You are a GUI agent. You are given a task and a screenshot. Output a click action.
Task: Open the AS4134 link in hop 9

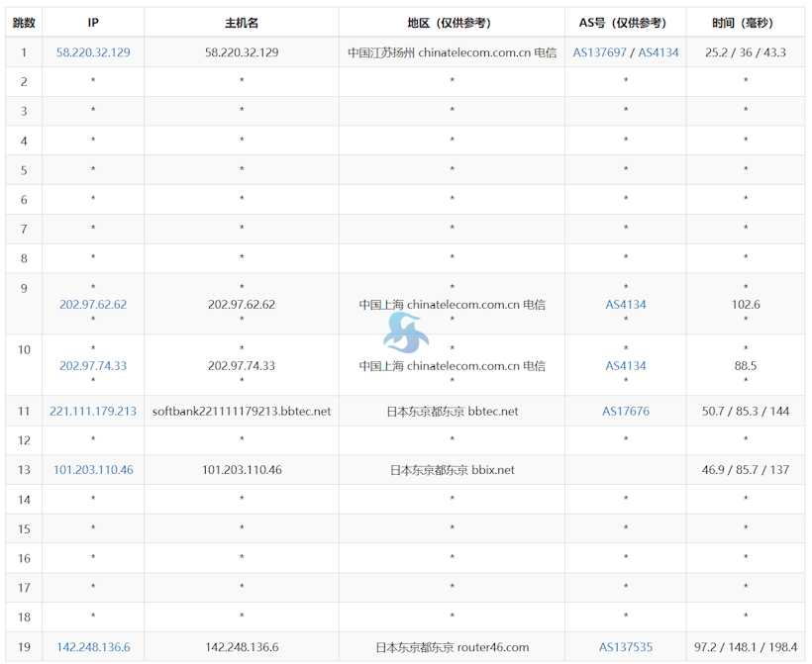coord(626,305)
